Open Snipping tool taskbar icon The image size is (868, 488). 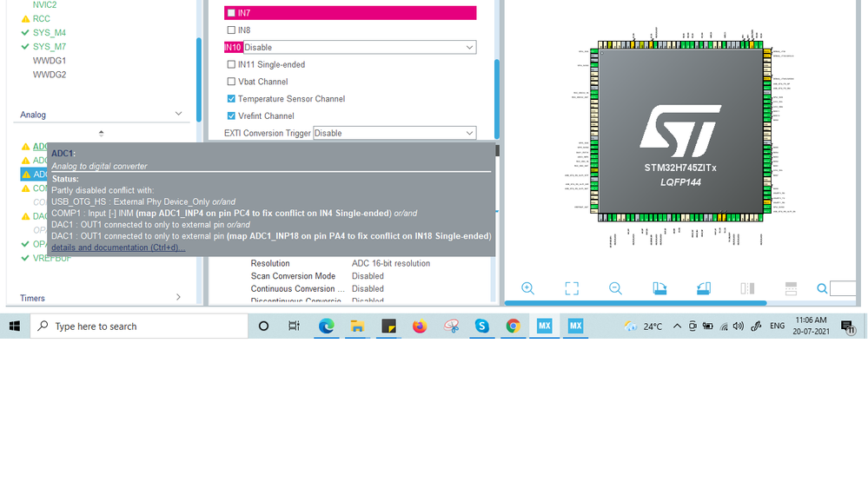tap(451, 326)
